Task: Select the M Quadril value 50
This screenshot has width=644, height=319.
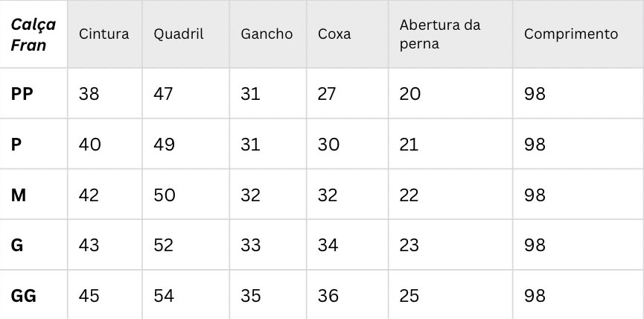Action: coord(165,195)
